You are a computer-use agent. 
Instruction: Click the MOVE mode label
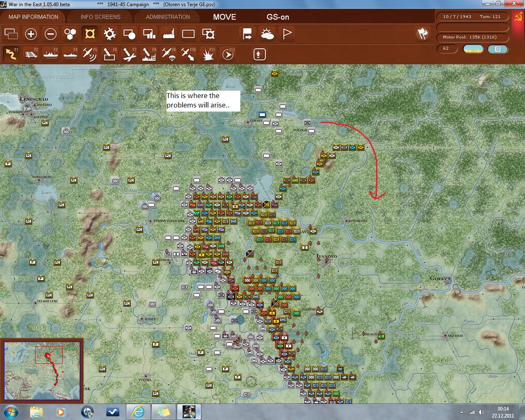click(224, 17)
